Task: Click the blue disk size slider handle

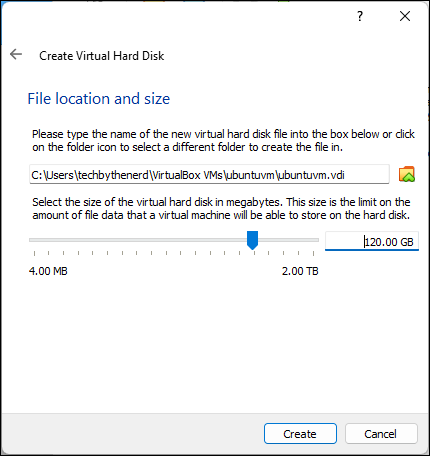Action: [x=252, y=240]
